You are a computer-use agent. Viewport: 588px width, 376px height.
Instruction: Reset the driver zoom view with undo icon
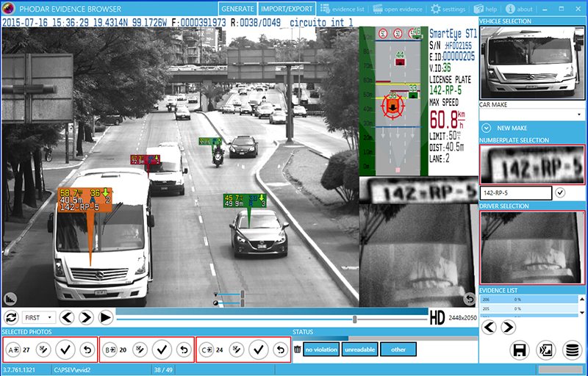(470, 299)
